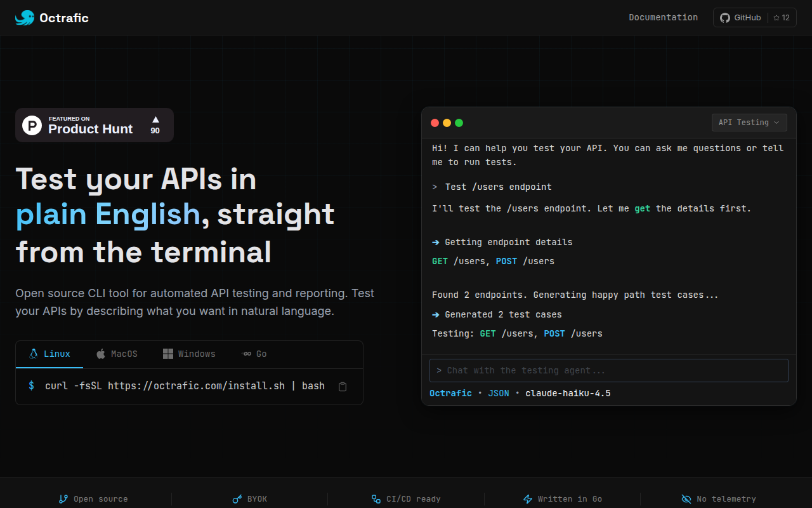Click the Windows logo icon

pos(168,354)
